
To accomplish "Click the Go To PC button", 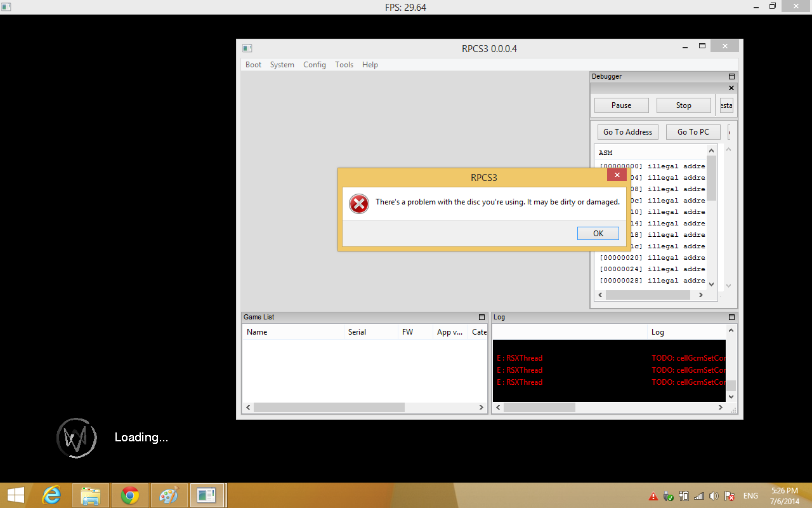I will tap(693, 132).
